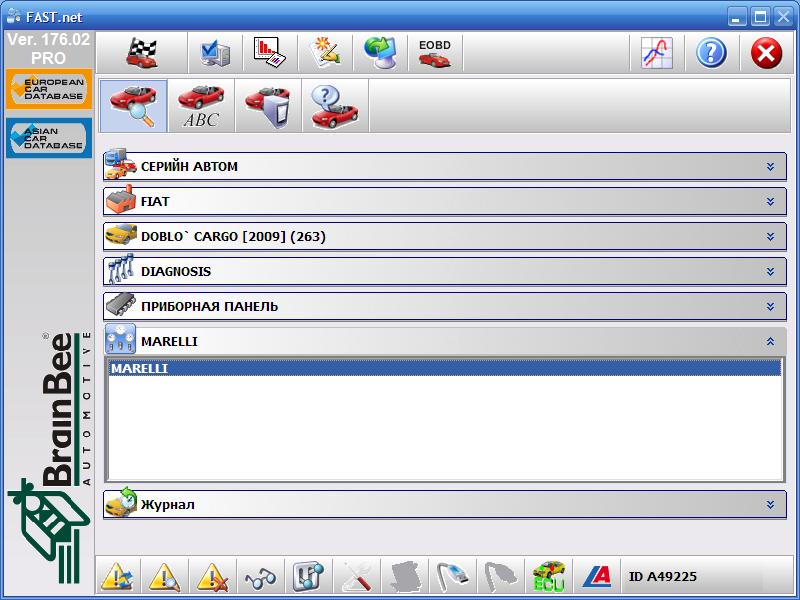This screenshot has height=600, width=800.
Task: Click the LA logo icon
Action: pyautogui.click(x=596, y=577)
